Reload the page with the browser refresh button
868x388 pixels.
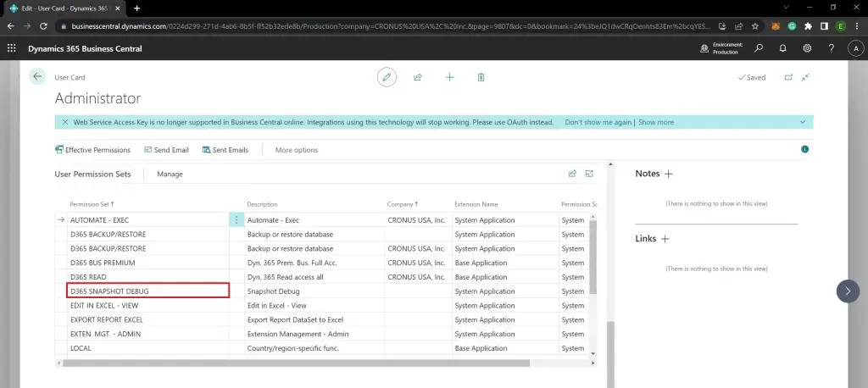(x=44, y=26)
